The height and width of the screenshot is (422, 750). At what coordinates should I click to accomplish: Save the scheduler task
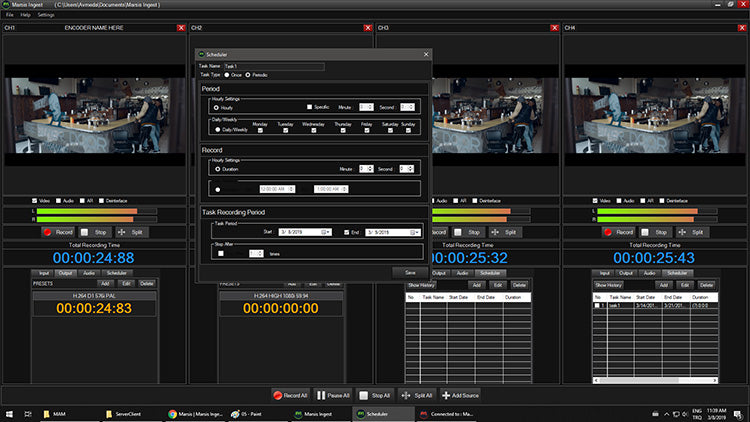410,271
